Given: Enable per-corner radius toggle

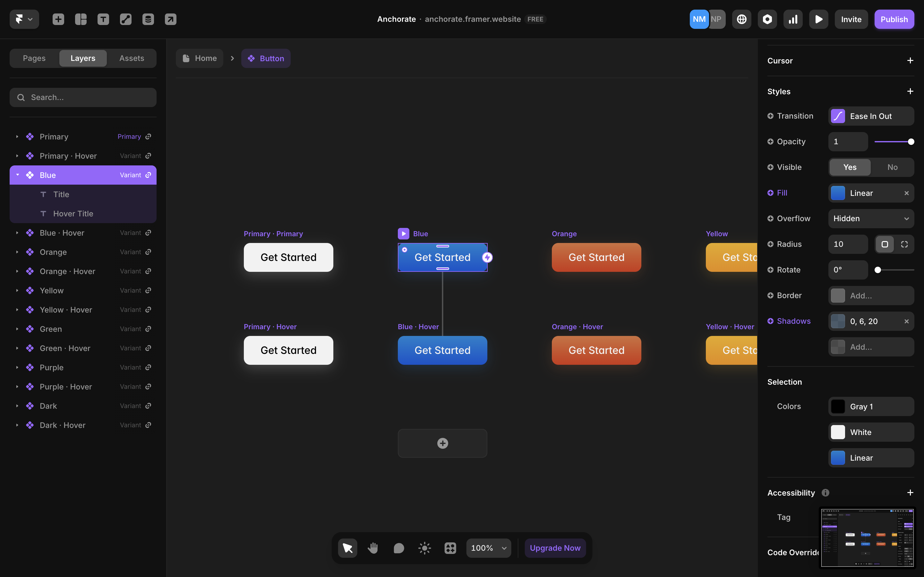Looking at the screenshot, I should point(904,244).
